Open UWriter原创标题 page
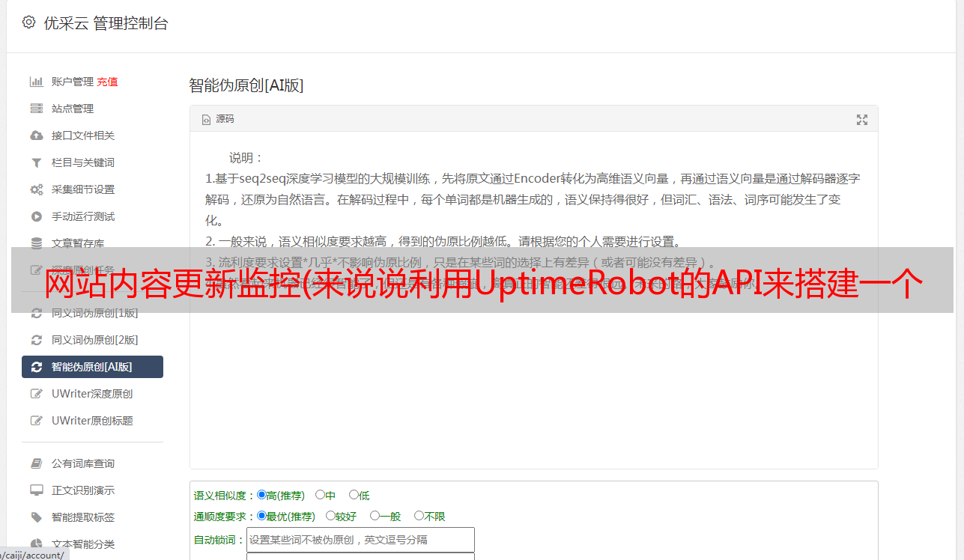This screenshot has width=964, height=560. [x=92, y=421]
